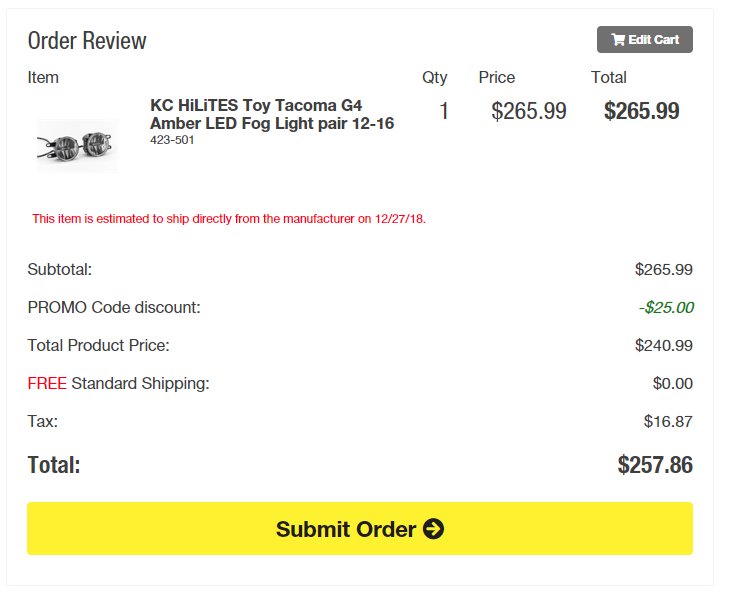Click the Tax amount $16.87
The image size is (730, 600).
[x=668, y=422]
